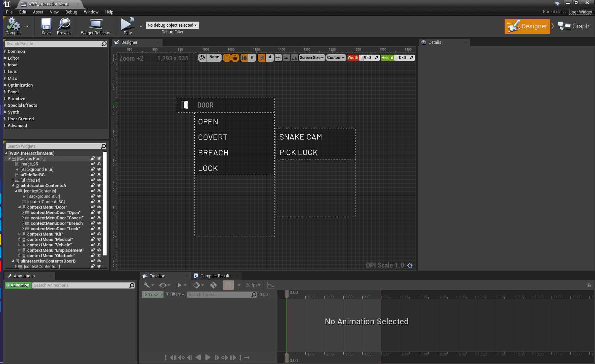Viewport: 595px width, 364px height.
Task: Open the Window menu
Action: (91, 12)
